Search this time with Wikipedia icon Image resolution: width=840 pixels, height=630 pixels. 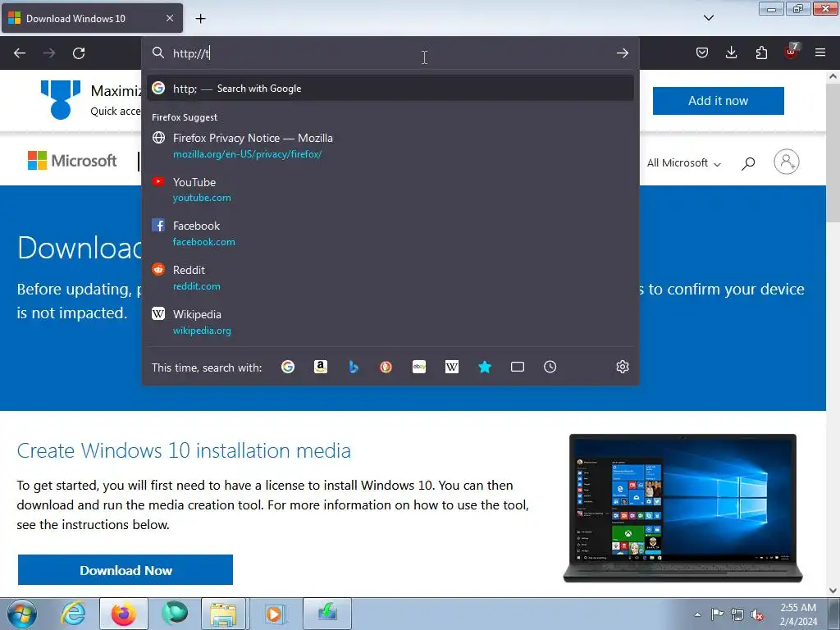coord(452,367)
